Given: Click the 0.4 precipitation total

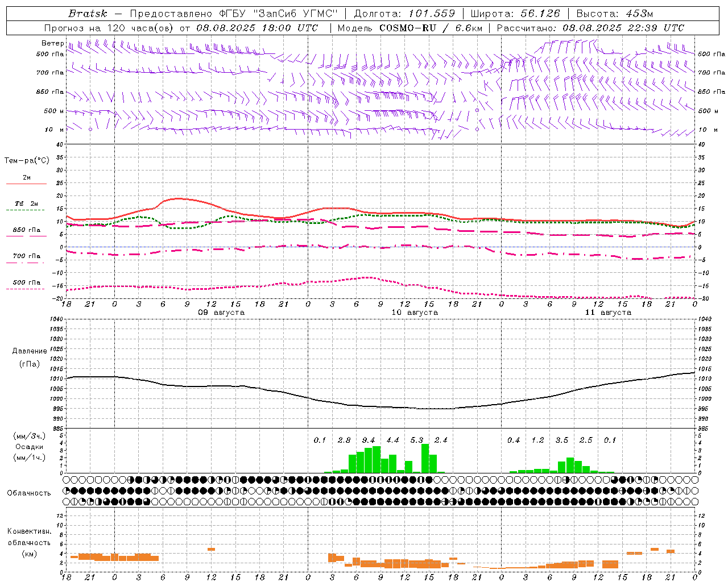Looking at the screenshot, I should click(514, 440).
